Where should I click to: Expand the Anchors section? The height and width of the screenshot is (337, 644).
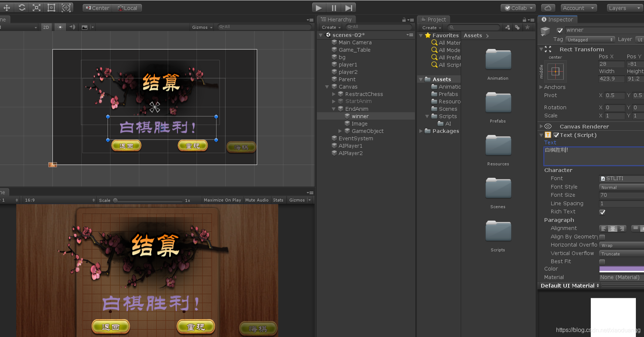541,87
